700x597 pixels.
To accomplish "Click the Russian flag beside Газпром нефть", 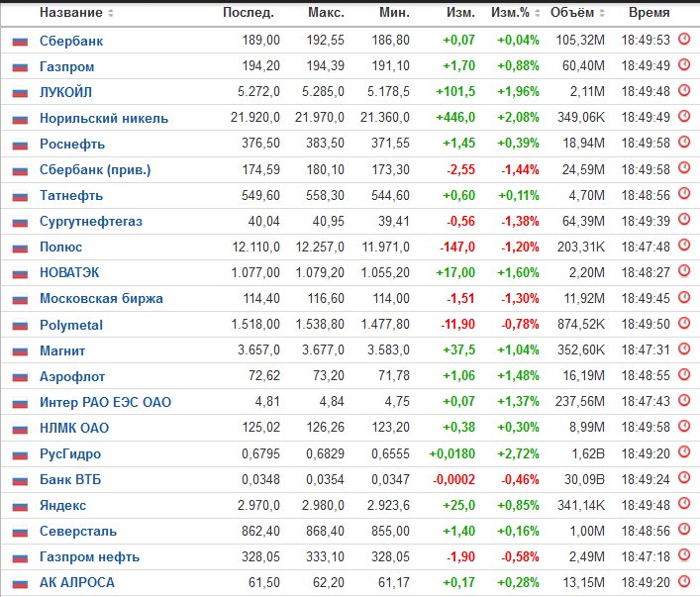I will [x=20, y=557].
